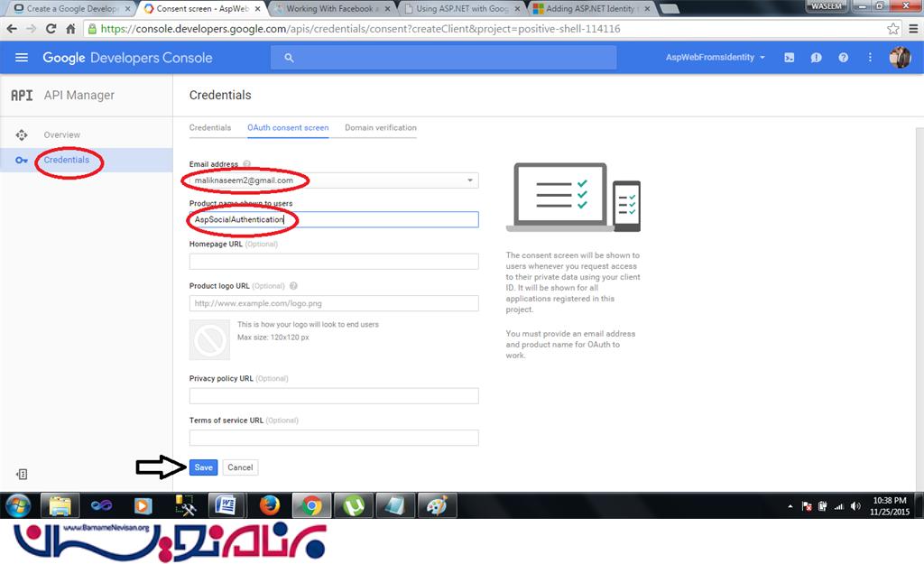Open the help question mark icon

(x=844, y=57)
